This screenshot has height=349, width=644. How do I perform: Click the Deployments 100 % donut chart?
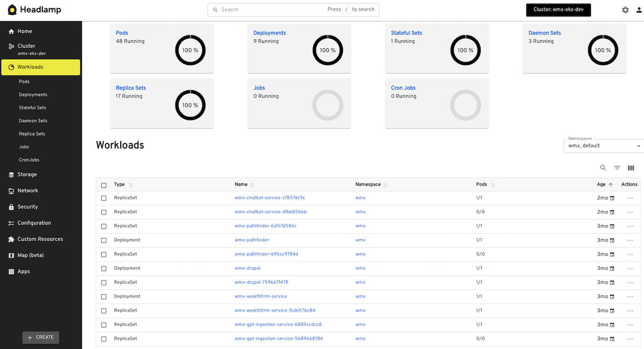(328, 50)
